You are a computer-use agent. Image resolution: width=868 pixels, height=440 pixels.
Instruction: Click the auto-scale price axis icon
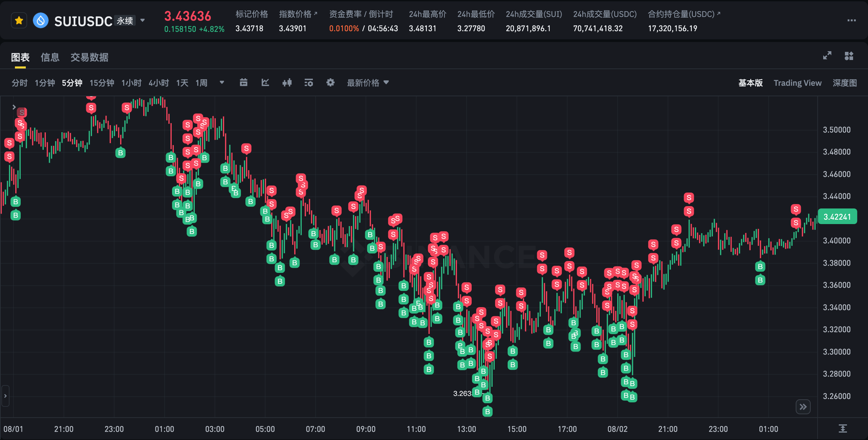coord(843,428)
